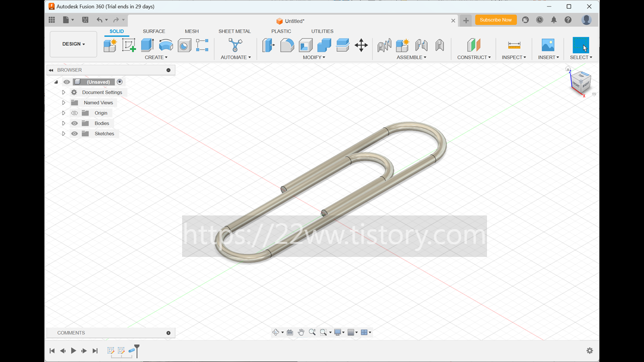Switch to the SOLID tab

pyautogui.click(x=117, y=31)
